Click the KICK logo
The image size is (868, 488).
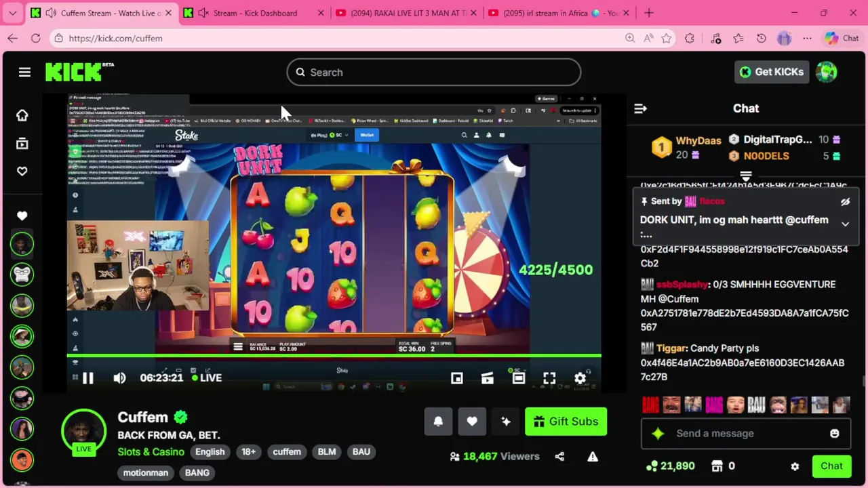[x=79, y=72]
